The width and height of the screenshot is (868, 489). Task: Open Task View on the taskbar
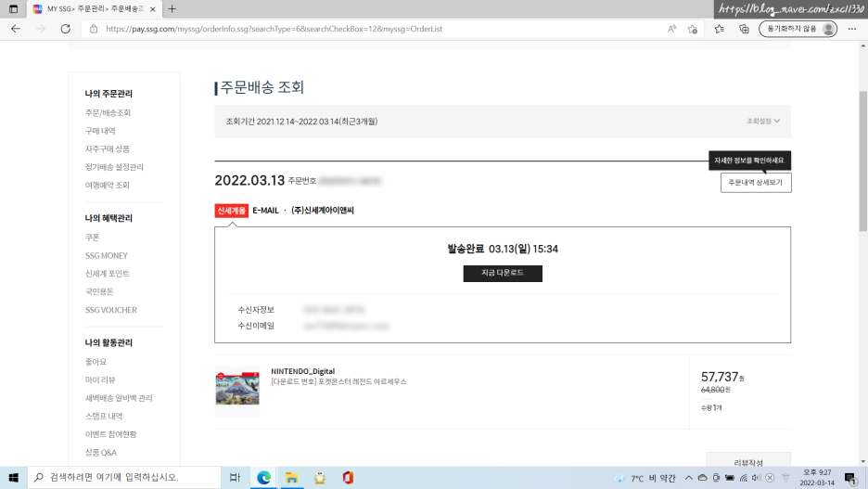pos(235,477)
